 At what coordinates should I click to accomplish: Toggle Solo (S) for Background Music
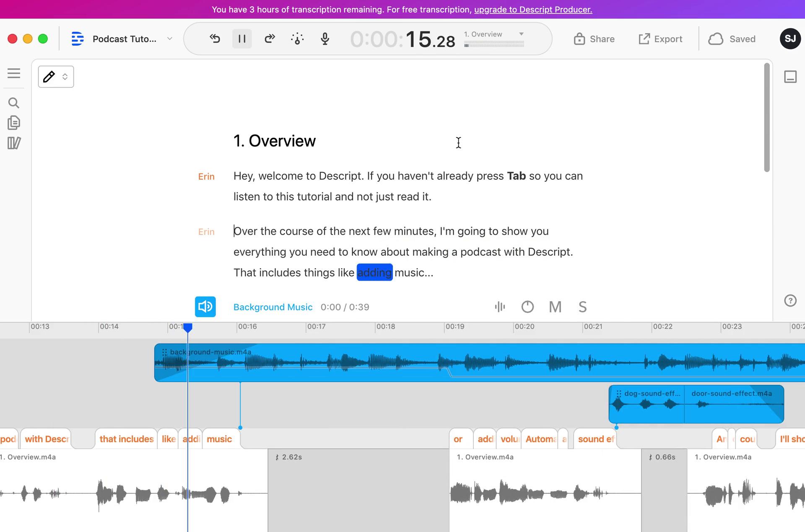[582, 307]
